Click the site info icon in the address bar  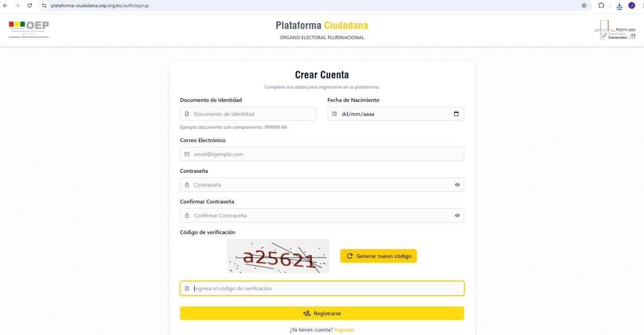tap(44, 6)
